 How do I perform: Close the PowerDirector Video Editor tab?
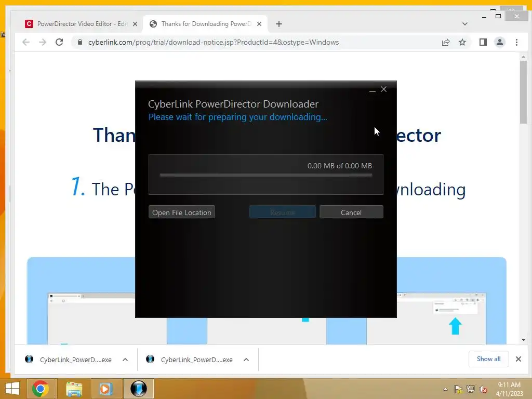click(x=135, y=24)
